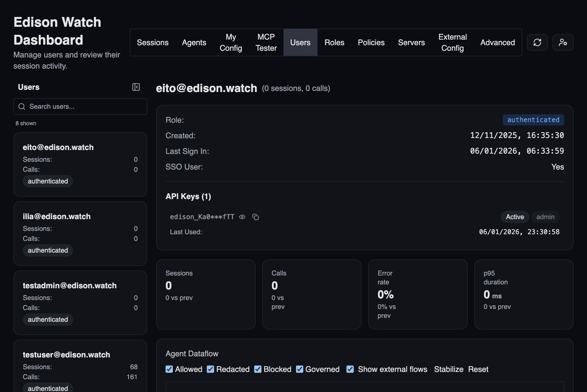Click the Stabilize control in Agent Dataflow
This screenshot has width=587, height=392.
coord(448,369)
